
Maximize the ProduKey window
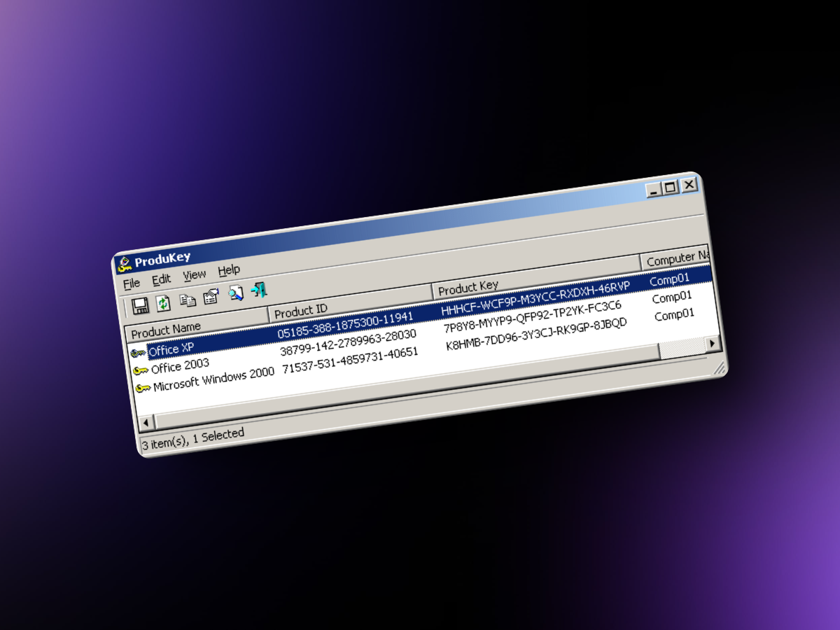671,187
